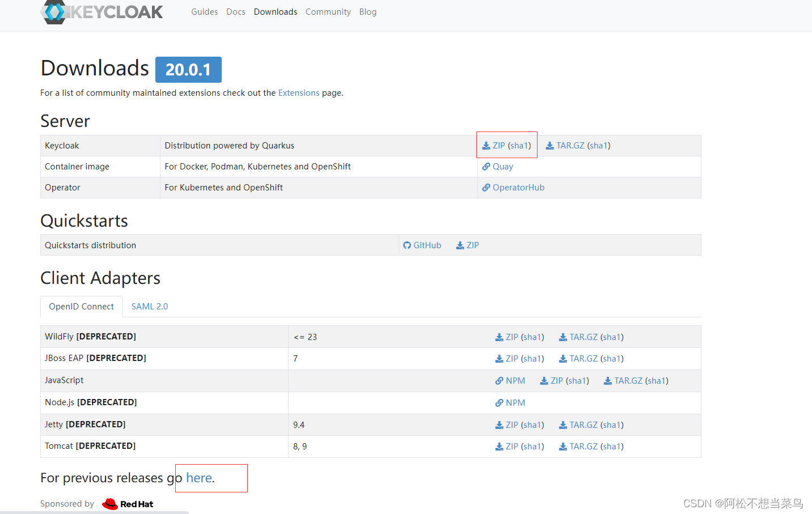Click the download icon for the WildFly ZIP

pyautogui.click(x=499, y=337)
